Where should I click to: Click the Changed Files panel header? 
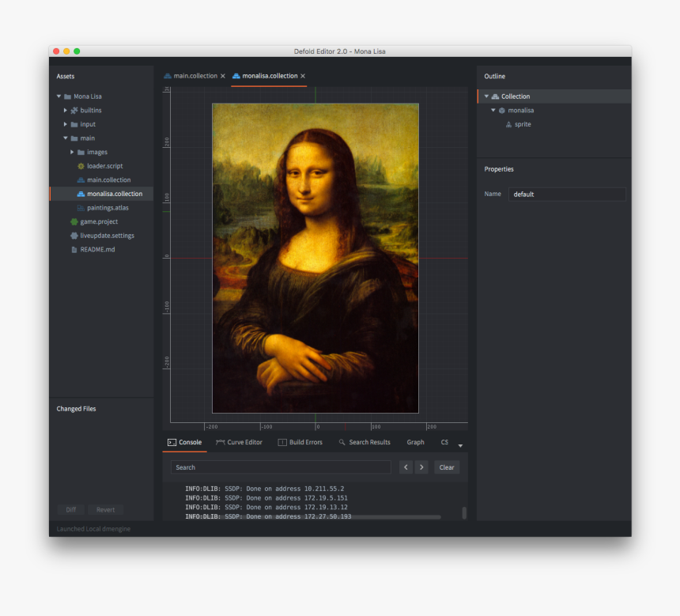tap(77, 409)
